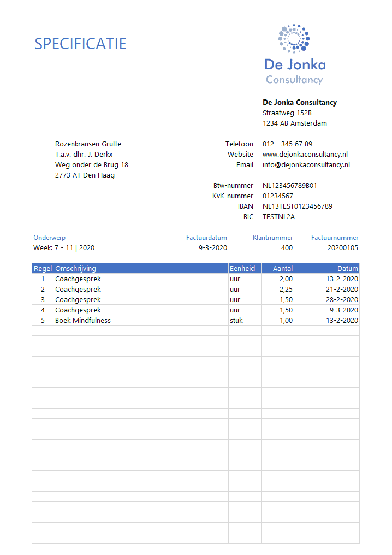Select the Btw-nummer value NL123456789B01
Screen dimensions: 392x555
[x=289, y=186]
